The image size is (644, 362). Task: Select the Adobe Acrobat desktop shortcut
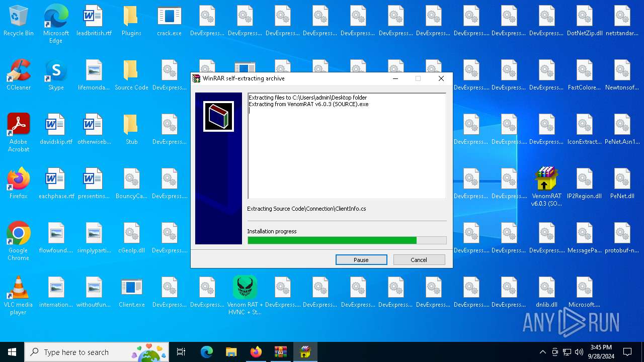19,133
